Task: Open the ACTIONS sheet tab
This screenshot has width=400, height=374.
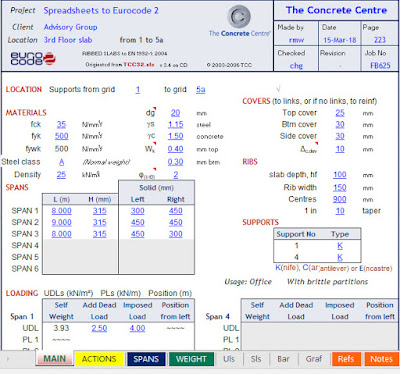Action: (99, 359)
